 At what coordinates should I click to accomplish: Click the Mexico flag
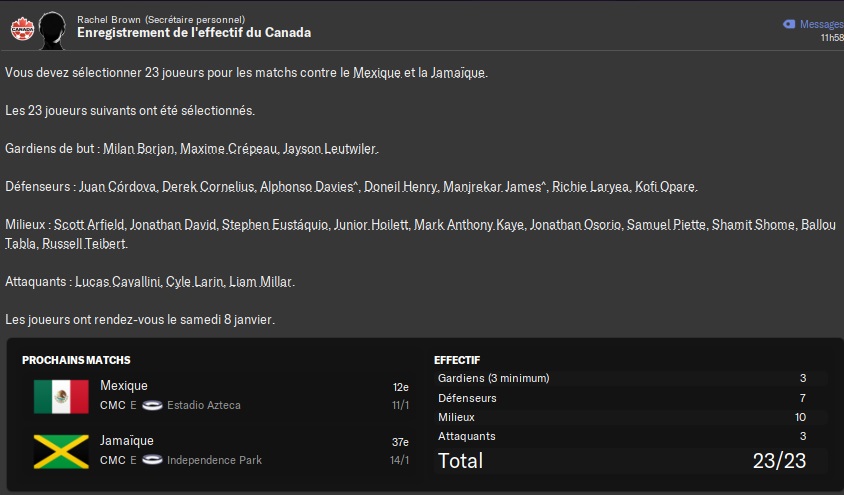(x=61, y=397)
